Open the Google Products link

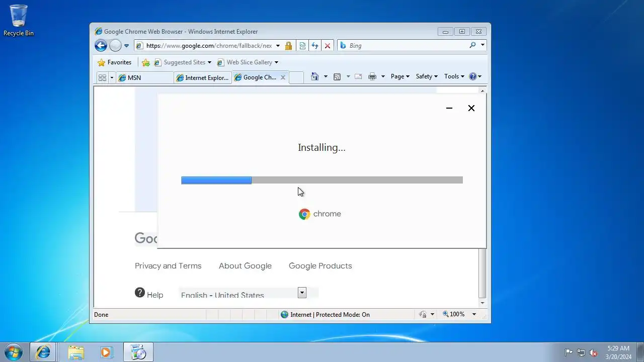coord(320,266)
